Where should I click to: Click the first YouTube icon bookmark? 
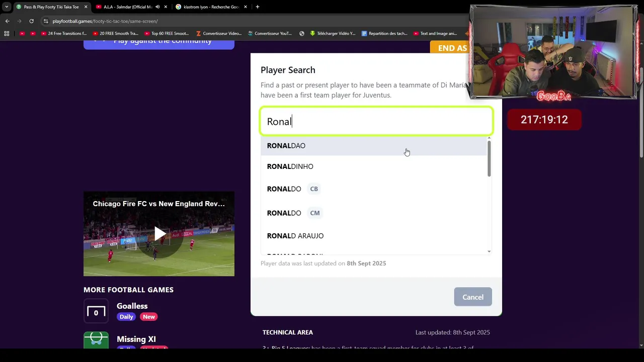[x=22, y=34]
